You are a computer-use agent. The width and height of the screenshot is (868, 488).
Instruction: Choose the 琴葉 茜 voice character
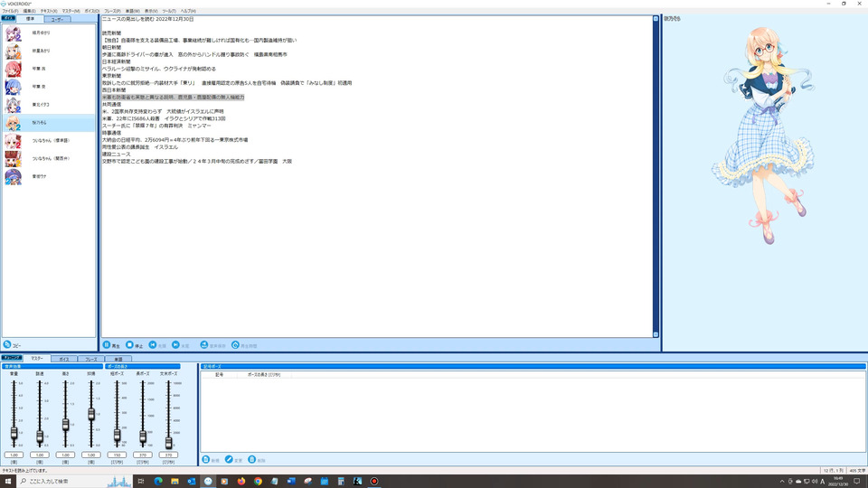pyautogui.click(x=49, y=69)
